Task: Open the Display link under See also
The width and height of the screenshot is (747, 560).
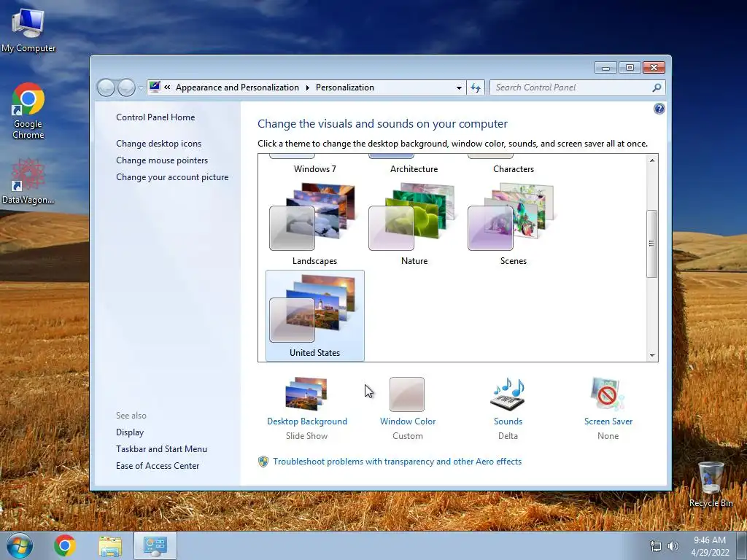Action: (x=130, y=432)
